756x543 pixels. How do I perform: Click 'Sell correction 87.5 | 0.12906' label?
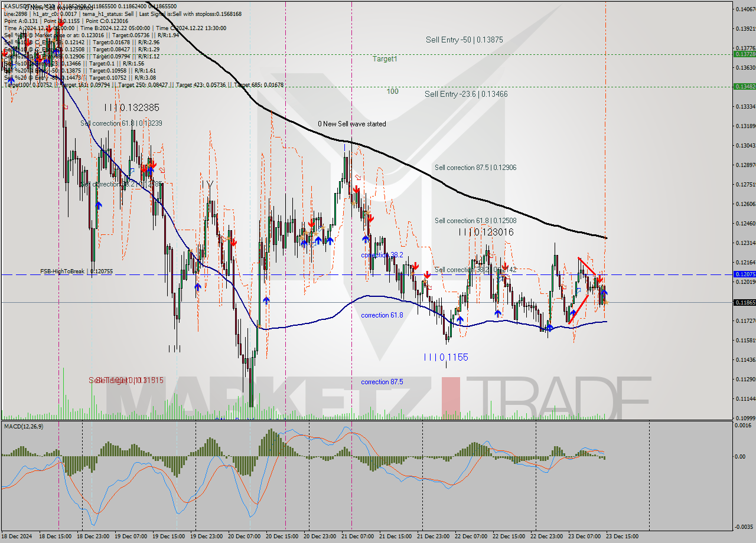click(x=475, y=168)
